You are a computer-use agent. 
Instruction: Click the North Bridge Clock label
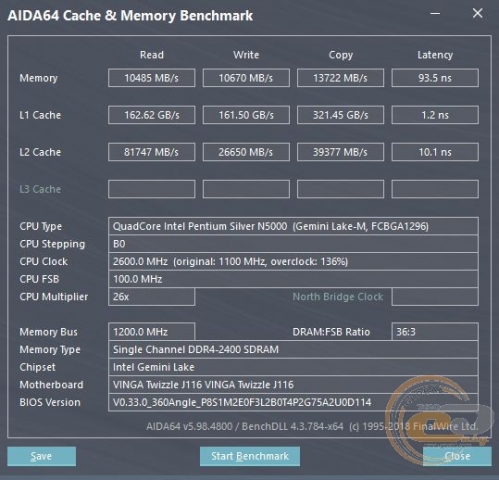pyautogui.click(x=338, y=297)
